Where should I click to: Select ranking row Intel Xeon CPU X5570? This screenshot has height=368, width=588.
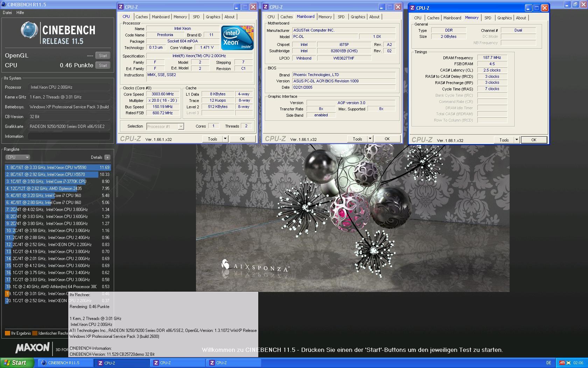[x=58, y=175]
